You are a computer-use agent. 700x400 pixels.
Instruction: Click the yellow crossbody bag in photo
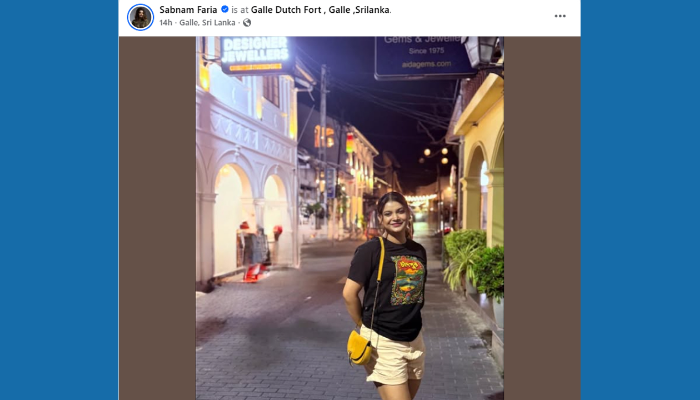point(360,347)
